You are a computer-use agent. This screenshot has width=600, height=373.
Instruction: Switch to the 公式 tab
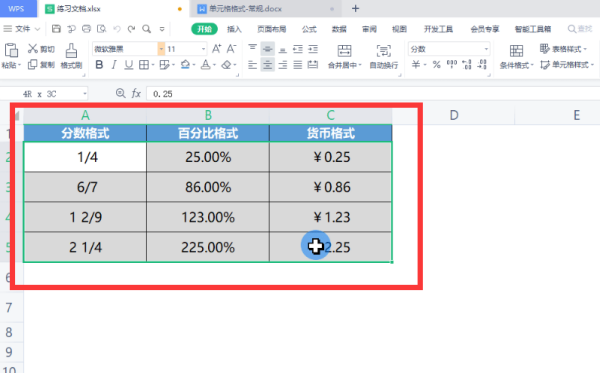point(309,29)
